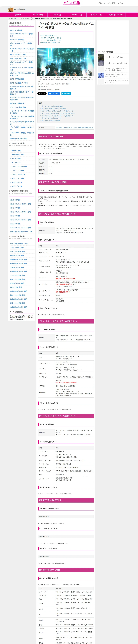Open レジスタンスウェポン(RW)の作り方 sidebar link

pyautogui.click(x=22, y=123)
